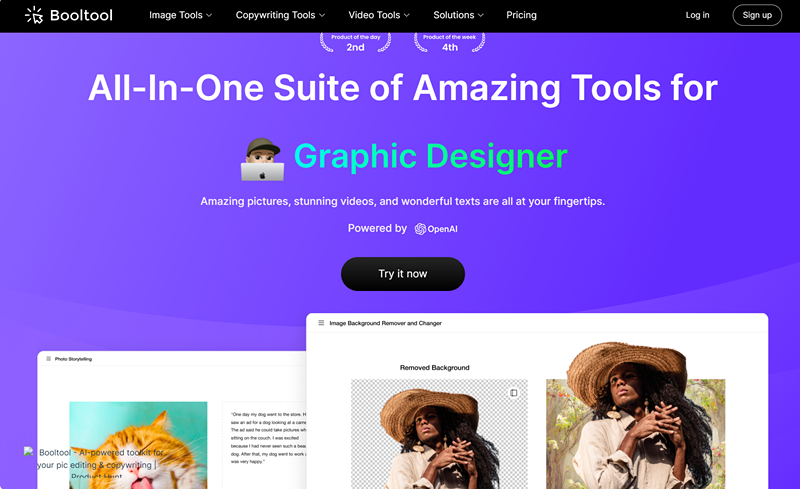Click the Amazing pictures tagline text
The height and width of the screenshot is (489, 800).
[x=403, y=202]
